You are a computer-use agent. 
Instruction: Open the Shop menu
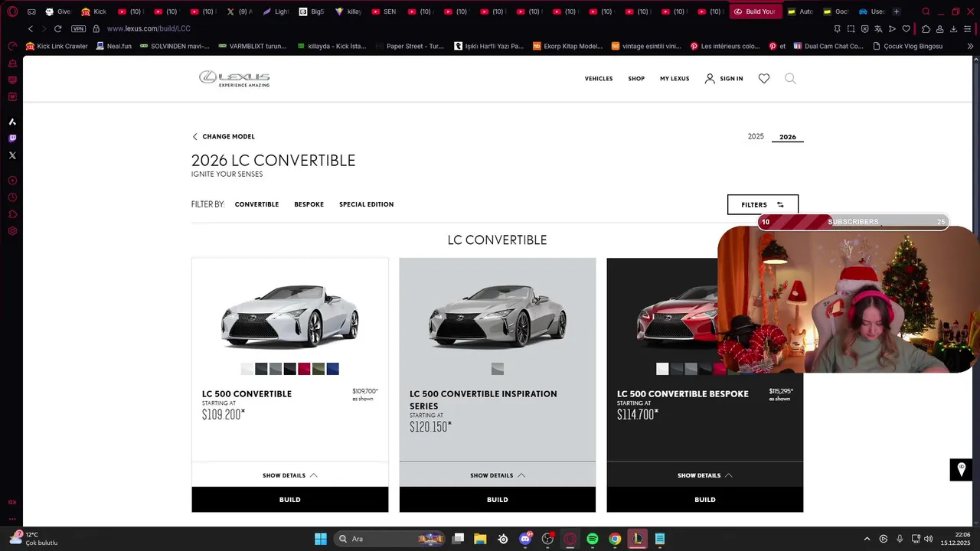636,79
